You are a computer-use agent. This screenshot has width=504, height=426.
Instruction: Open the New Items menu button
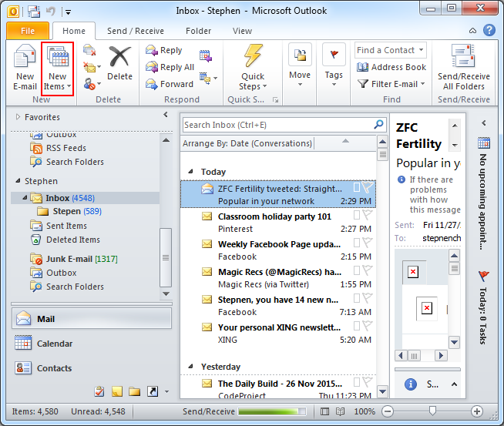tap(58, 69)
